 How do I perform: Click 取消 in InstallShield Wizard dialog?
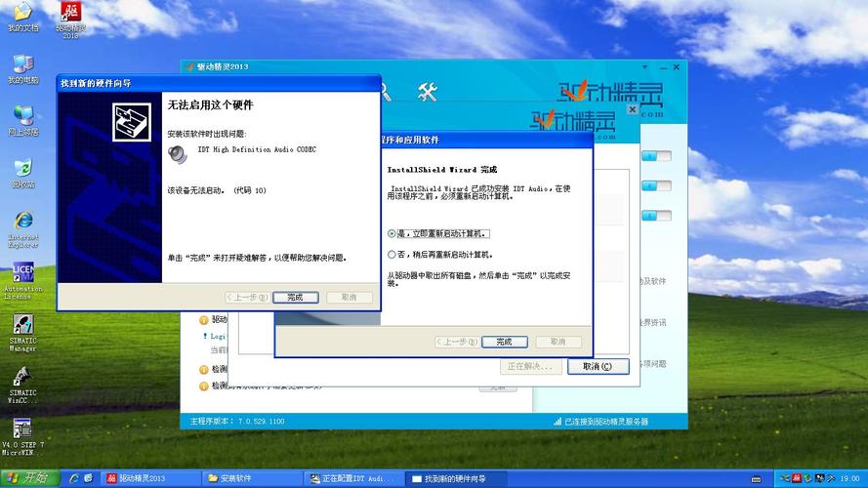click(558, 342)
